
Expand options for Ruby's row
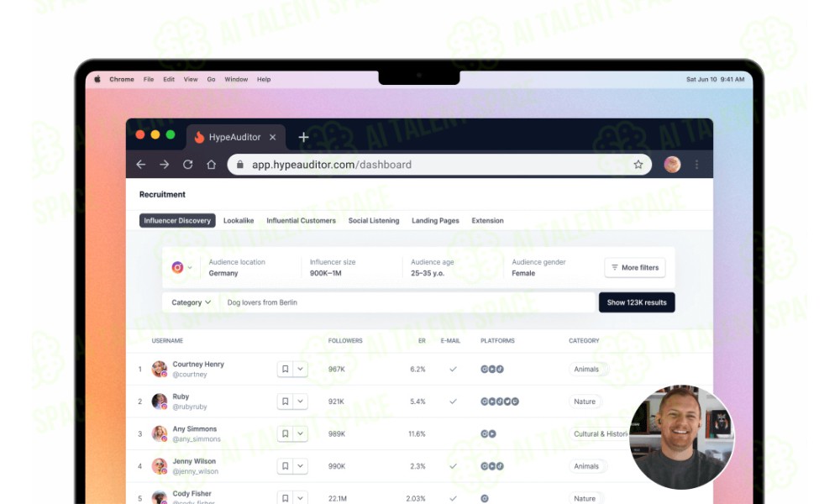point(300,402)
